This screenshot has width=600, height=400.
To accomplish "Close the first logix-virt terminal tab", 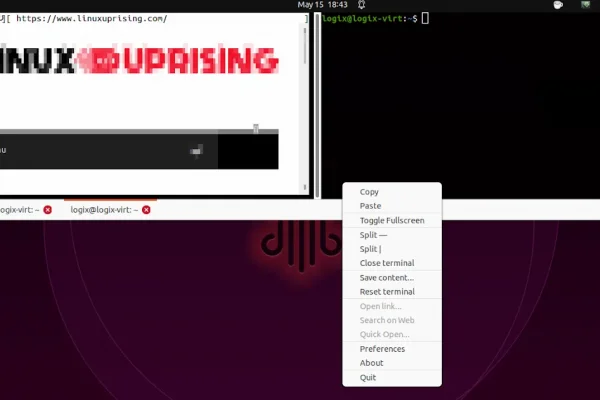I will (x=47, y=210).
